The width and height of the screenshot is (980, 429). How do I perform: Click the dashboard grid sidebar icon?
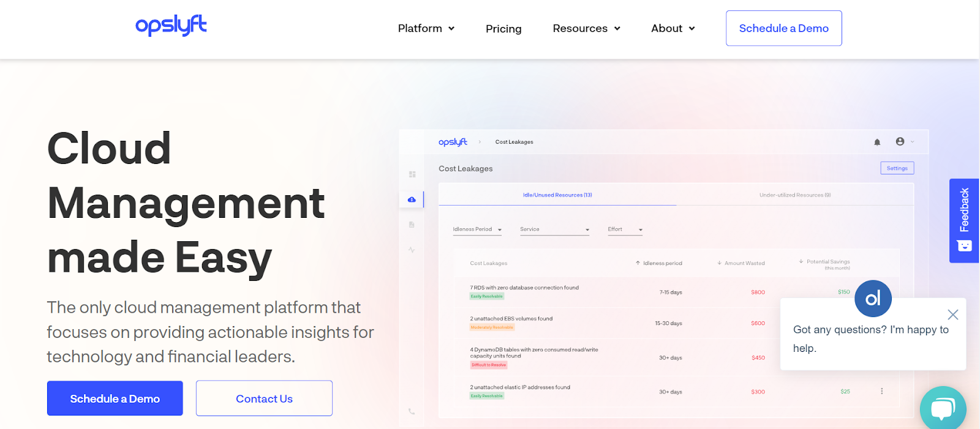click(412, 174)
